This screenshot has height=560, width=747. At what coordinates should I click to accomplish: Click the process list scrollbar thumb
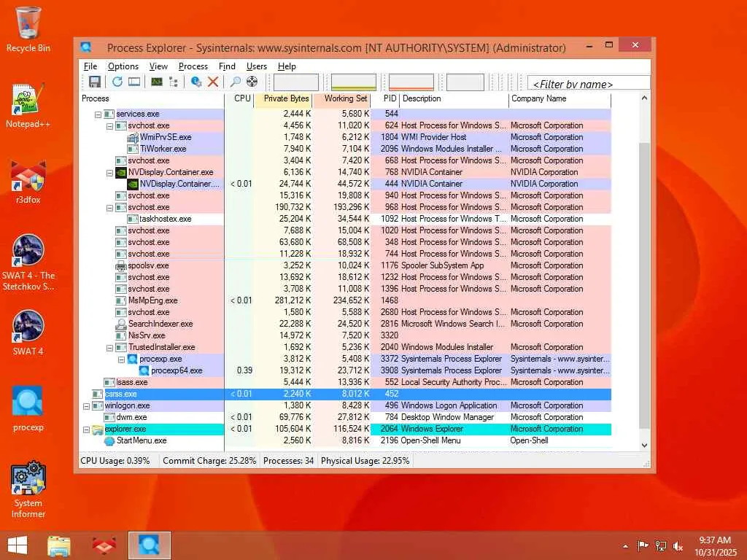pyautogui.click(x=644, y=286)
